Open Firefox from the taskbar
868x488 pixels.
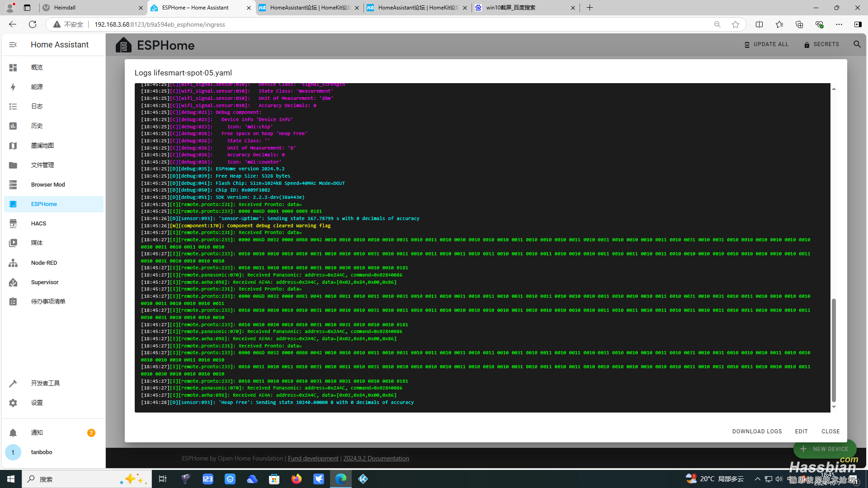click(297, 479)
